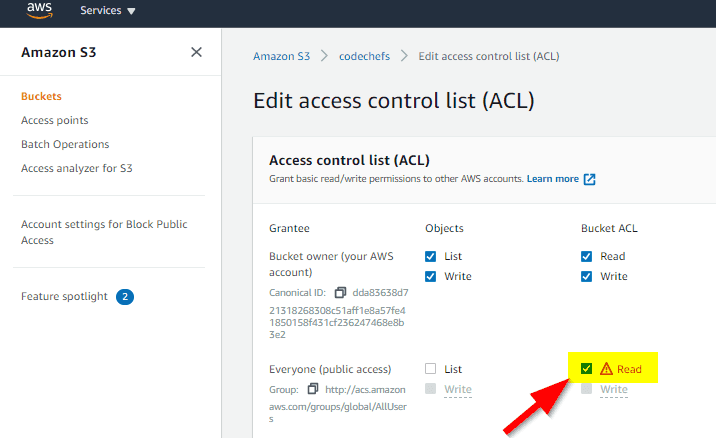Screen dimensions: 716x438
Task: Click the Services dropdown arrow
Action: pyautogui.click(x=132, y=11)
